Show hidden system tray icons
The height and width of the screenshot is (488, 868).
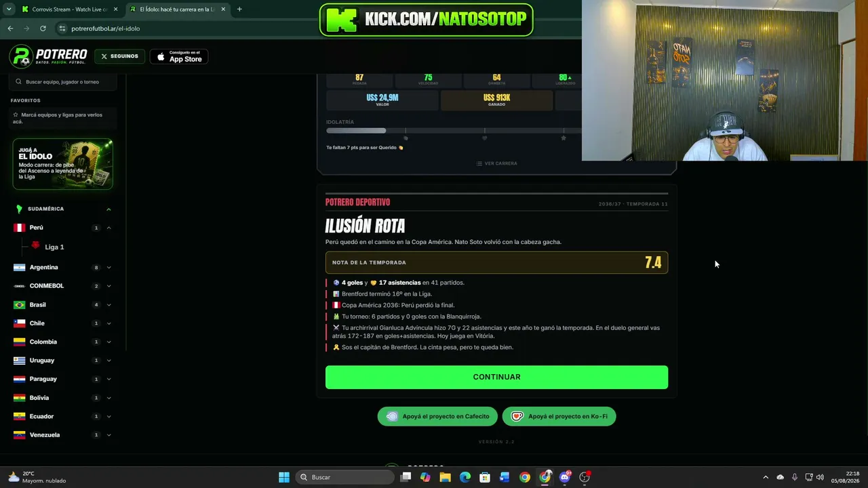pos(766,477)
